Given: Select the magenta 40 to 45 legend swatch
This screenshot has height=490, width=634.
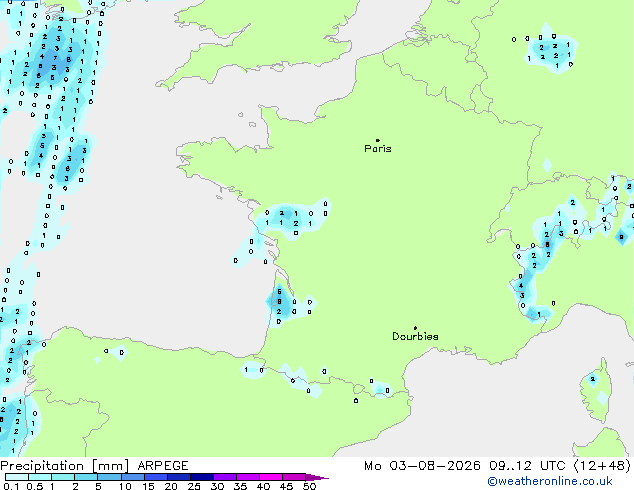Looking at the screenshot, I should click(271, 477).
